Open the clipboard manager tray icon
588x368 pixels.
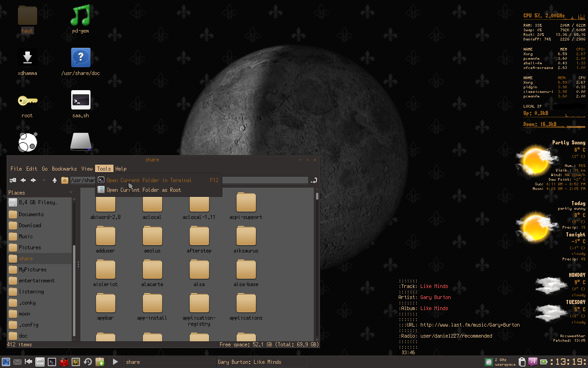522,362
